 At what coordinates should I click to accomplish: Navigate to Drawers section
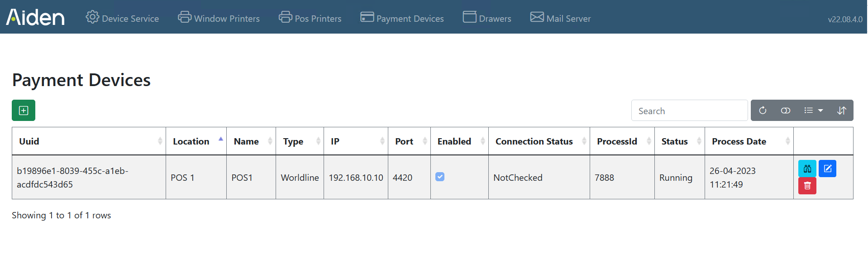(487, 18)
